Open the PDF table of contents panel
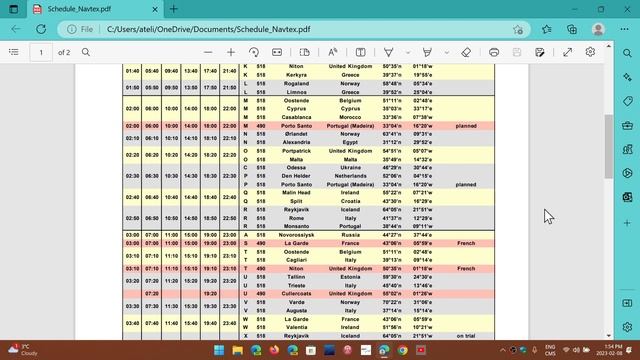Image resolution: width=640 pixels, height=360 pixels. coord(14,52)
